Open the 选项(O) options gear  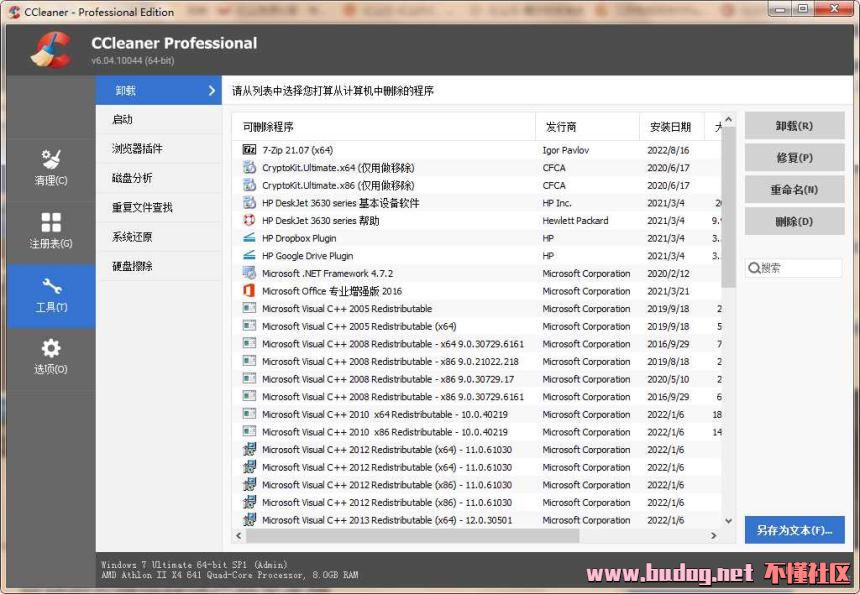pos(51,357)
